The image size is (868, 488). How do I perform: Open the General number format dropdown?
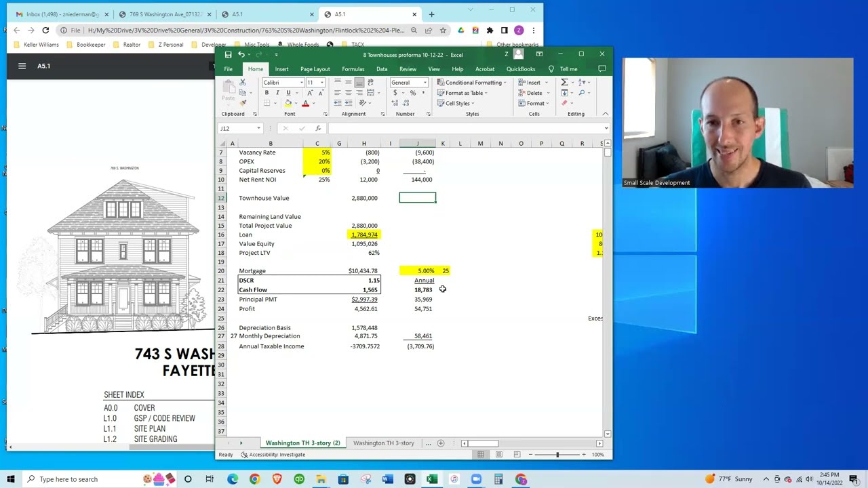(x=425, y=83)
